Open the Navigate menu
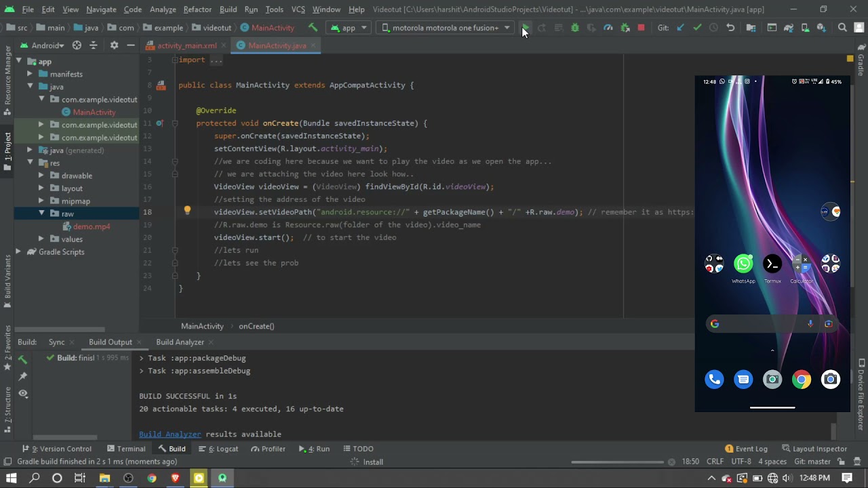Viewport: 868px width, 488px height. click(100, 9)
